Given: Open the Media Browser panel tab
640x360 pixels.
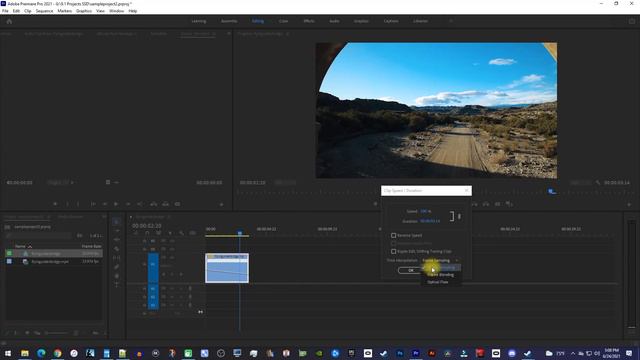Looking at the screenshot, I should 70,217.
